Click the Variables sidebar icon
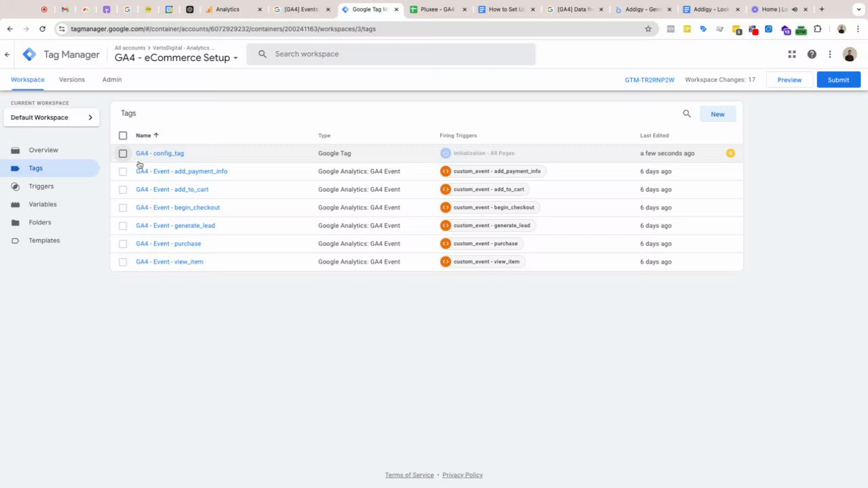Viewport: 868px width, 488px height. [16, 205]
